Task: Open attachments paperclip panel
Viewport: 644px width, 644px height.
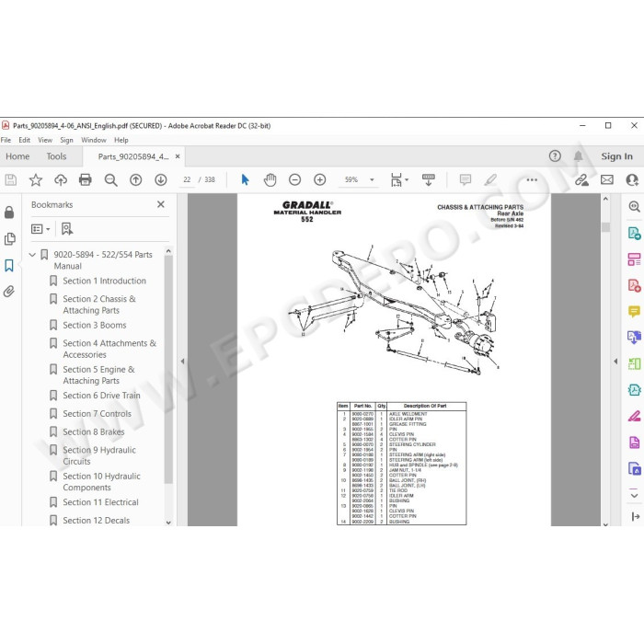Action: tap(9, 292)
